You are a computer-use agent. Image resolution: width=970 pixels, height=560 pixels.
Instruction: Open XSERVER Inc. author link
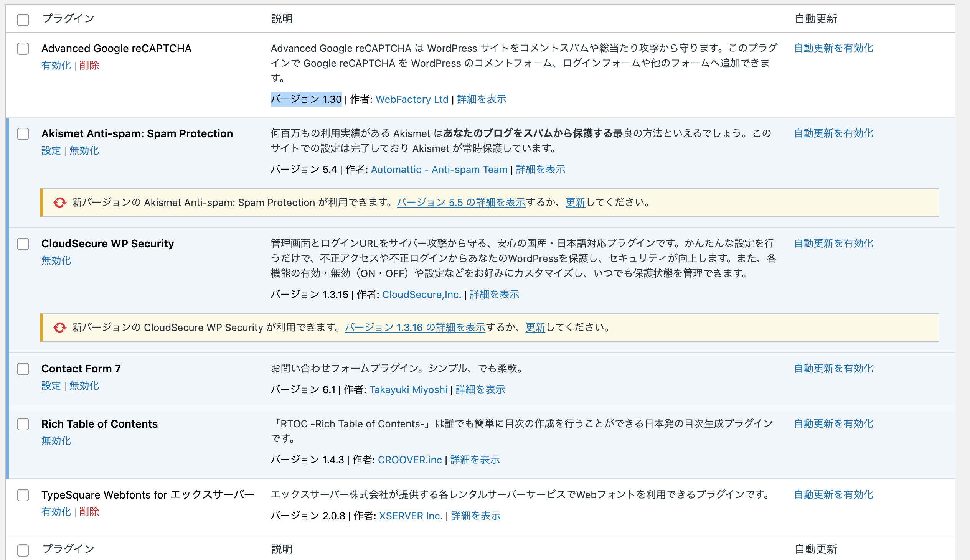pyautogui.click(x=411, y=516)
